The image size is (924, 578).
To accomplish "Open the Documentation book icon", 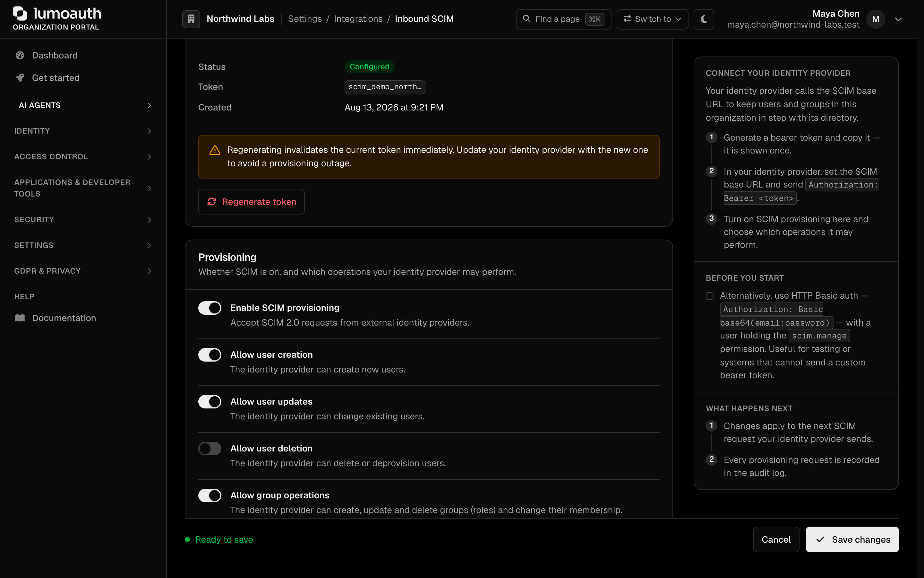I will click(20, 318).
